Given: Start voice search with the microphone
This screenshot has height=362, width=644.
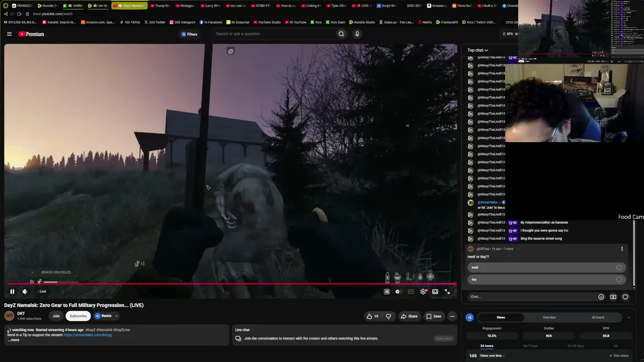Looking at the screenshot, I should coord(357,34).
